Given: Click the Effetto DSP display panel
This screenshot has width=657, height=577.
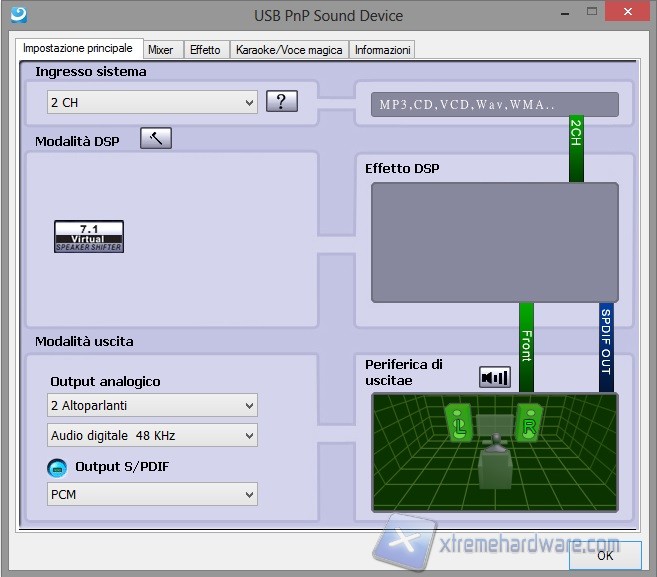Looking at the screenshot, I should pos(495,242).
